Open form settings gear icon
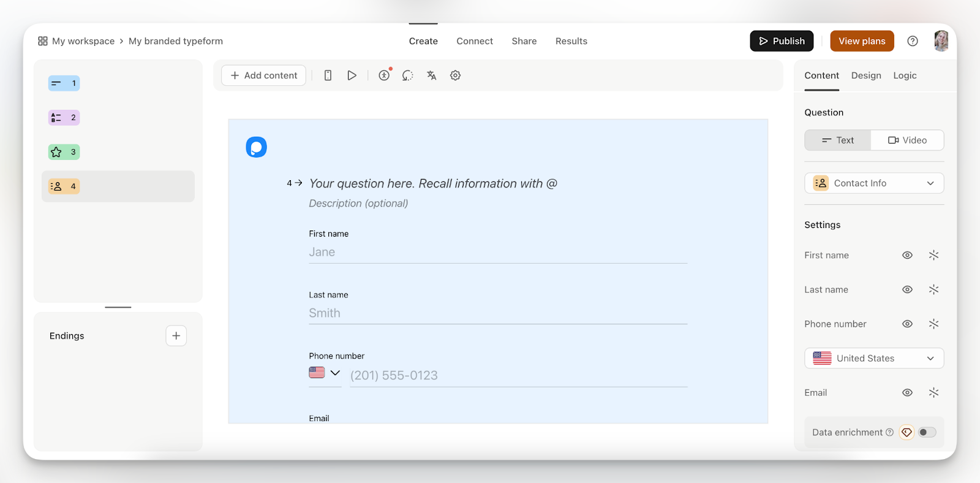The height and width of the screenshot is (483, 980). (455, 75)
